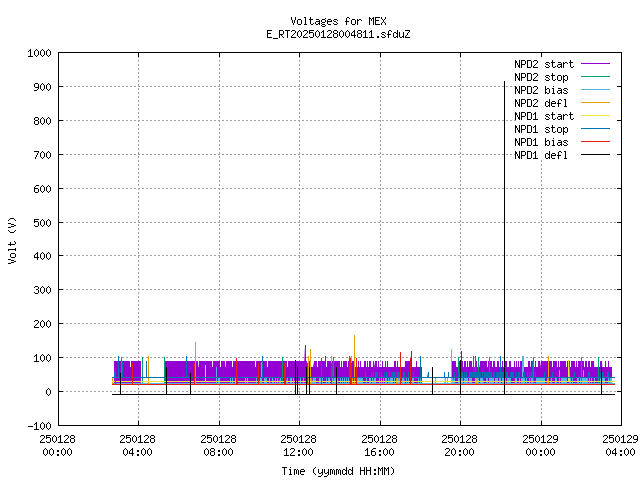Image resolution: width=640 pixels, height=480 pixels.
Task: Click the purple NPD2 start legend line
Action: 595,64
